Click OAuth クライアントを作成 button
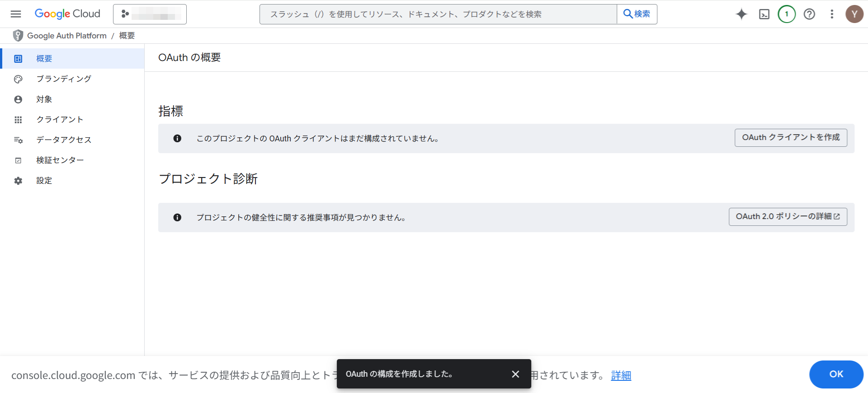 [791, 138]
